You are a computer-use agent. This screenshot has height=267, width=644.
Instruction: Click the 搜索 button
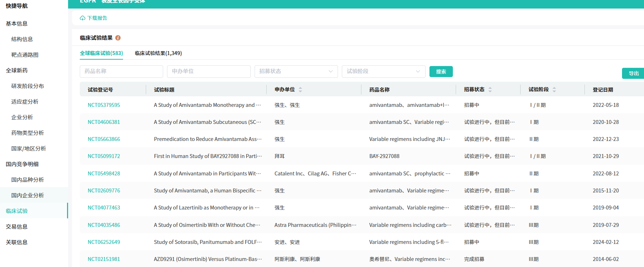coord(441,71)
